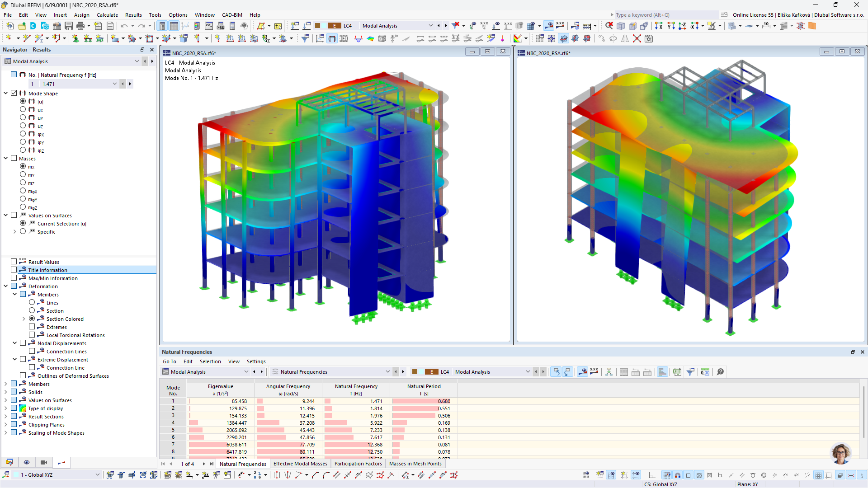Toggle the Values on Surfaces checkbox

pos(13,215)
